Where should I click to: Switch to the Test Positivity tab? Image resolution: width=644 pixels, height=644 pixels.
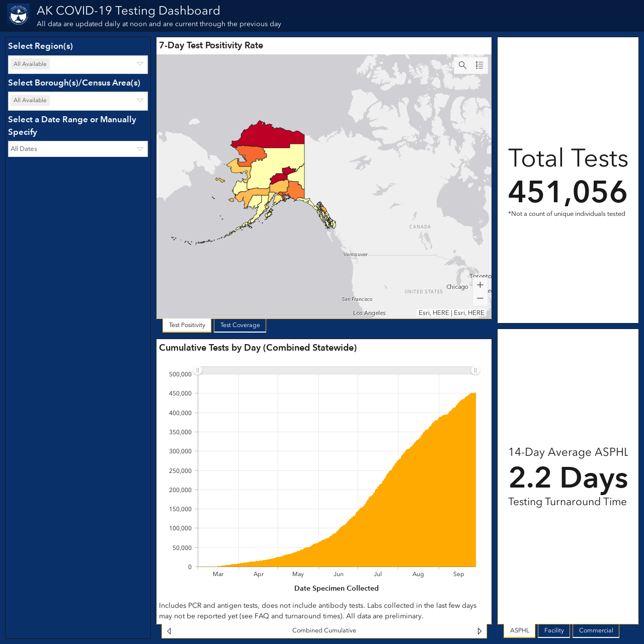pos(187,325)
